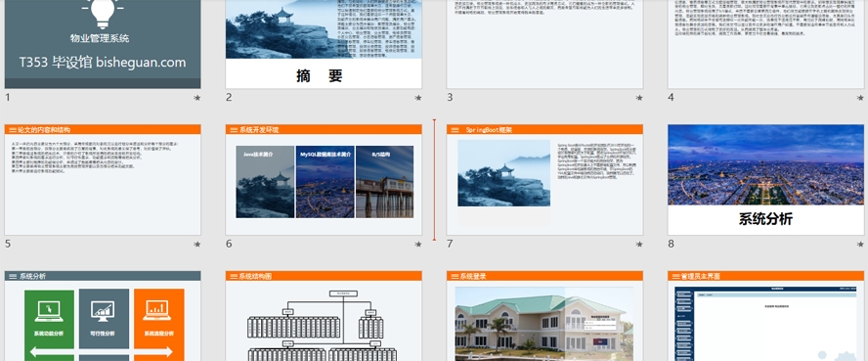Select the slide 4 thumbnail
The height and width of the screenshot is (361, 868).
[766, 44]
